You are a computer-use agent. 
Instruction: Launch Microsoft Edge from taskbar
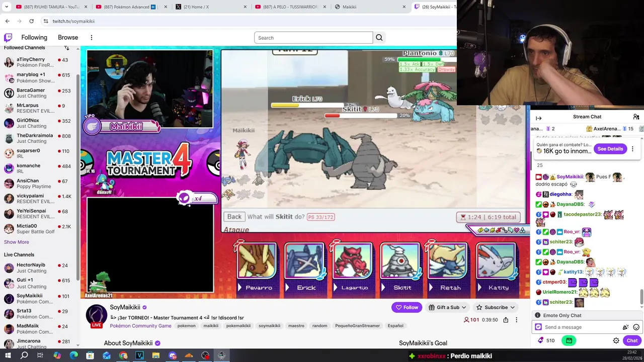[x=73, y=355]
